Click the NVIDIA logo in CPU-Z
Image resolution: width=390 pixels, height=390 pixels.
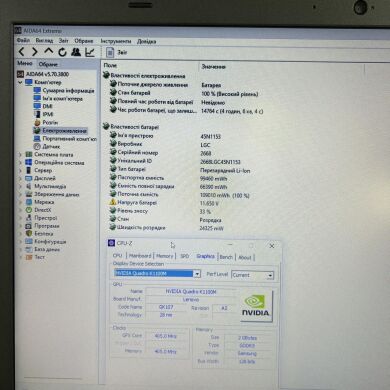[255, 306]
